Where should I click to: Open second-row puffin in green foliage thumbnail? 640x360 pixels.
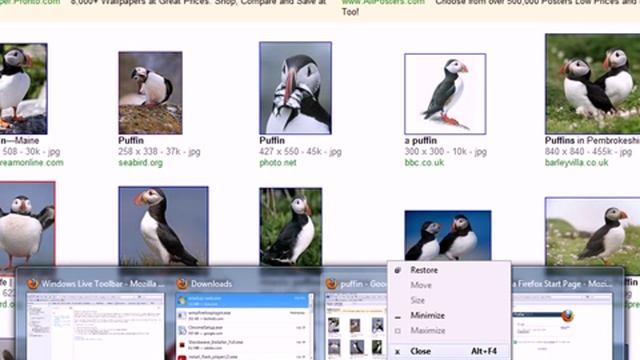tap(291, 227)
